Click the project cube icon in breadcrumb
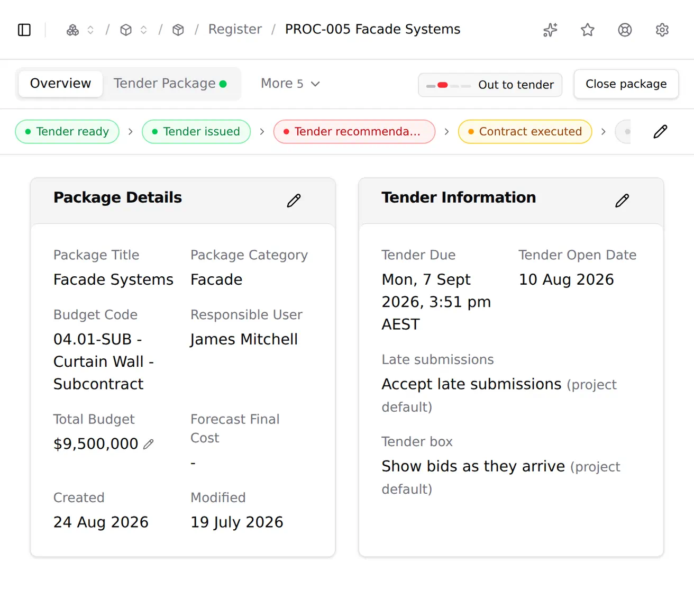Viewport: 694px width, 616px height. [126, 30]
